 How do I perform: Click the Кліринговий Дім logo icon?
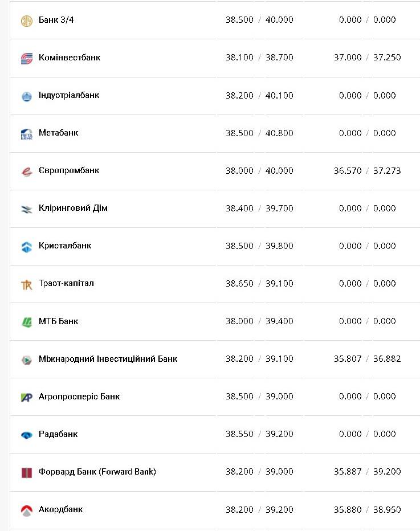(26, 209)
